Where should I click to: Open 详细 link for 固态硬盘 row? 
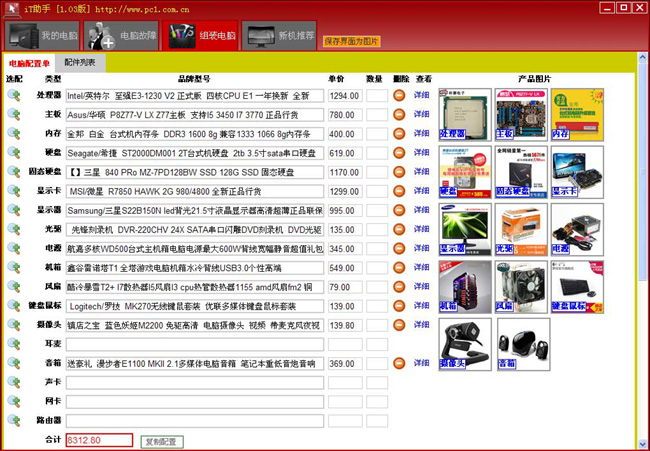tap(422, 172)
